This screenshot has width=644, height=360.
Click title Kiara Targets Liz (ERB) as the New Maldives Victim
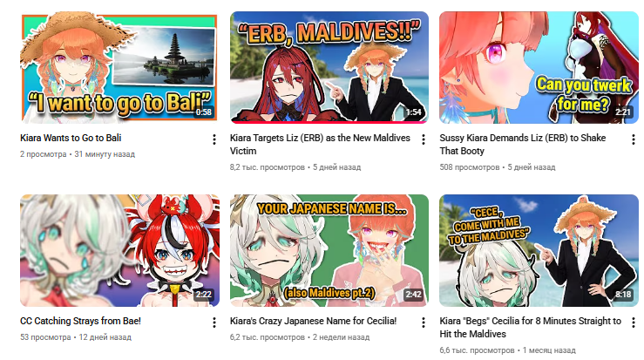320,144
